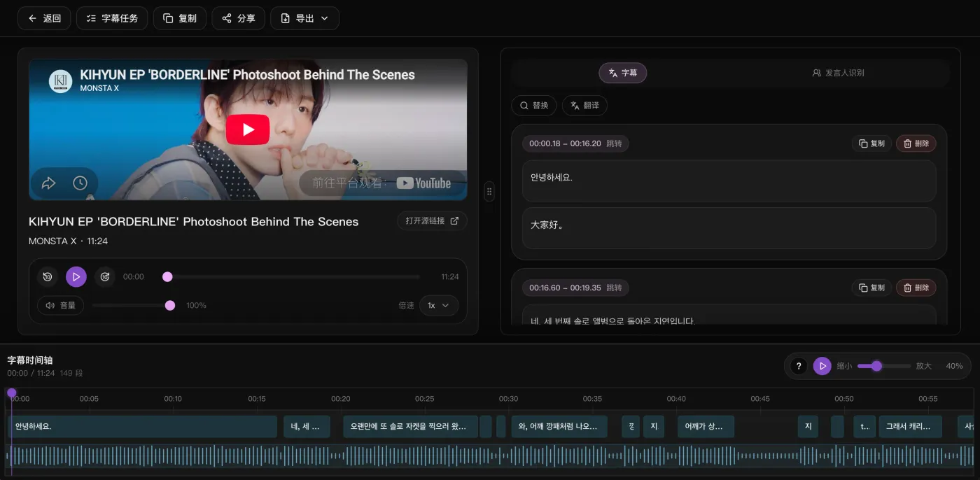The height and width of the screenshot is (480, 980).
Task: Play the timeline with purple play icon
Action: (822, 366)
